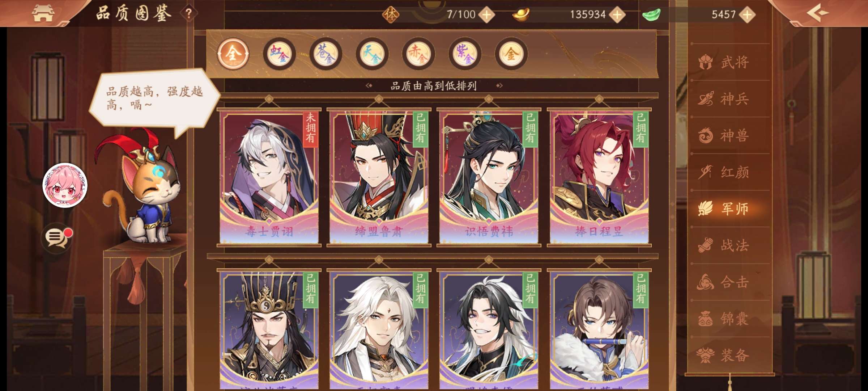Tap the back arrow icon

click(818, 13)
